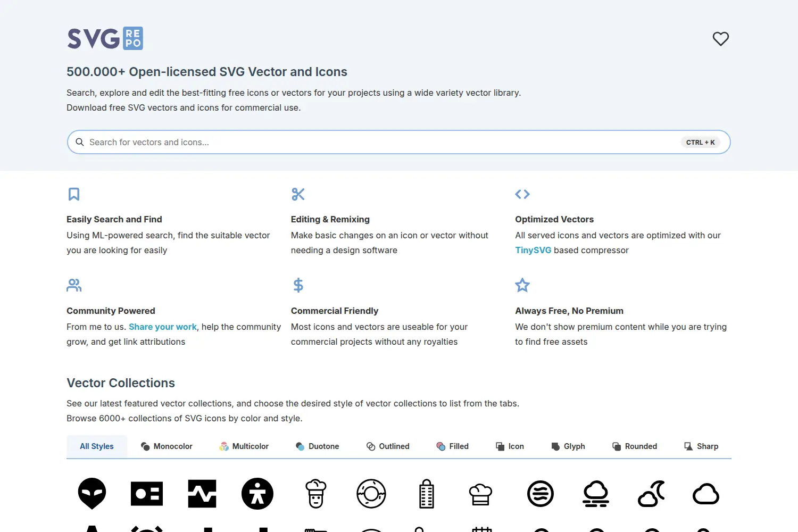Select the All Styles tab
This screenshot has height=532, width=798.
pyautogui.click(x=97, y=446)
